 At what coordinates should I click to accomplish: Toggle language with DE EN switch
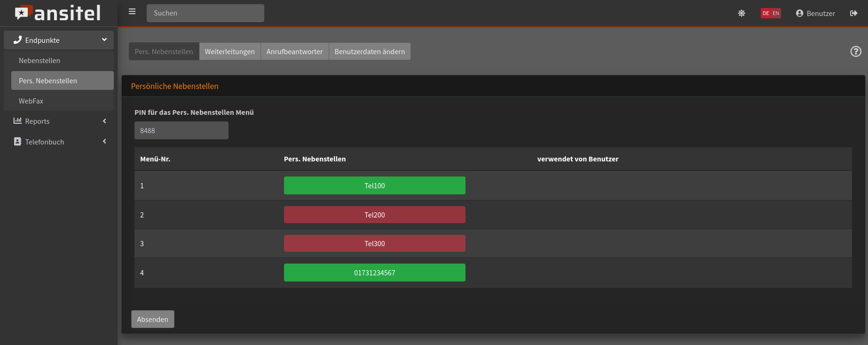pyautogui.click(x=771, y=13)
